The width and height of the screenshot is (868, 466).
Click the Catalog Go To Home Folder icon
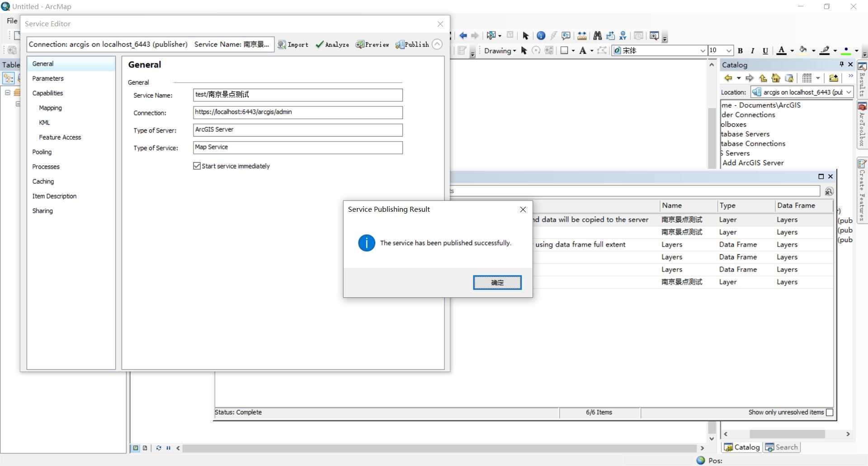click(x=776, y=78)
